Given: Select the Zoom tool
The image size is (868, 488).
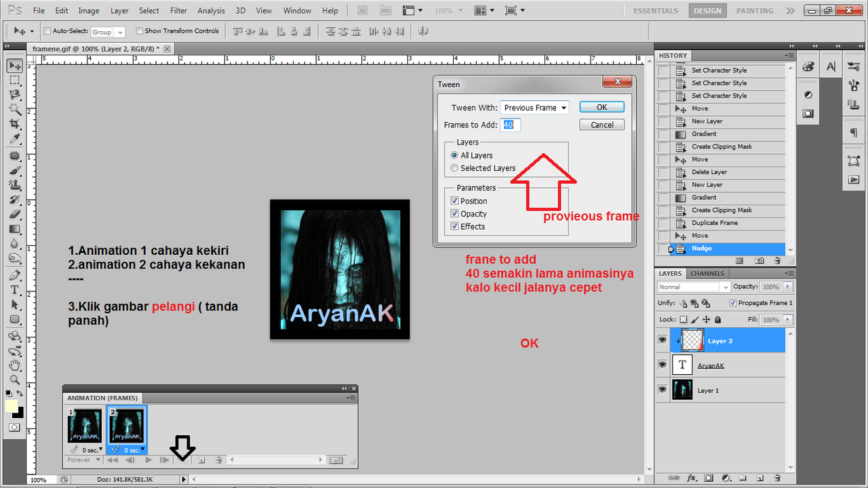Looking at the screenshot, I should (x=15, y=380).
